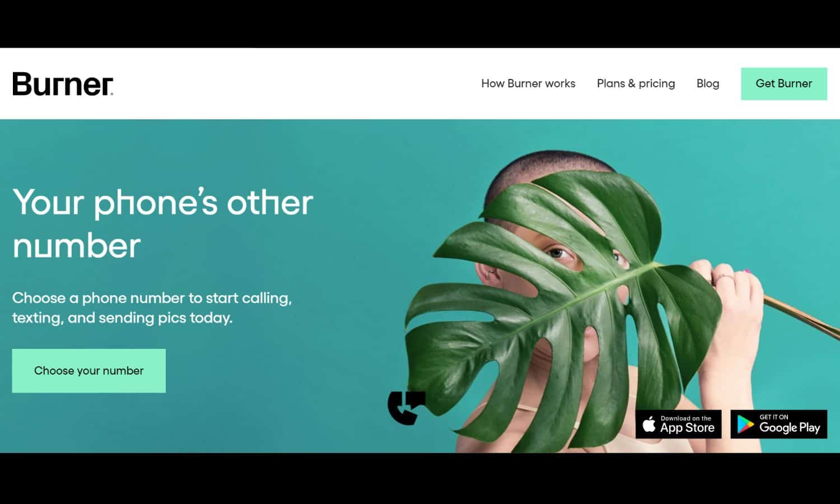This screenshot has height=504, width=840.
Task: Click the registered trademark symbol beside Burner
Action: (112, 94)
